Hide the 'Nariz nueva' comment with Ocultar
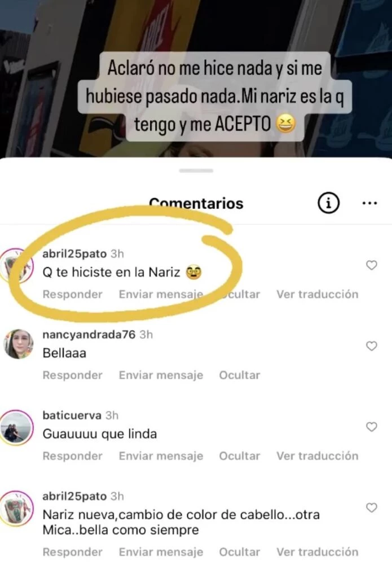The height and width of the screenshot is (578, 392). pyautogui.click(x=240, y=552)
